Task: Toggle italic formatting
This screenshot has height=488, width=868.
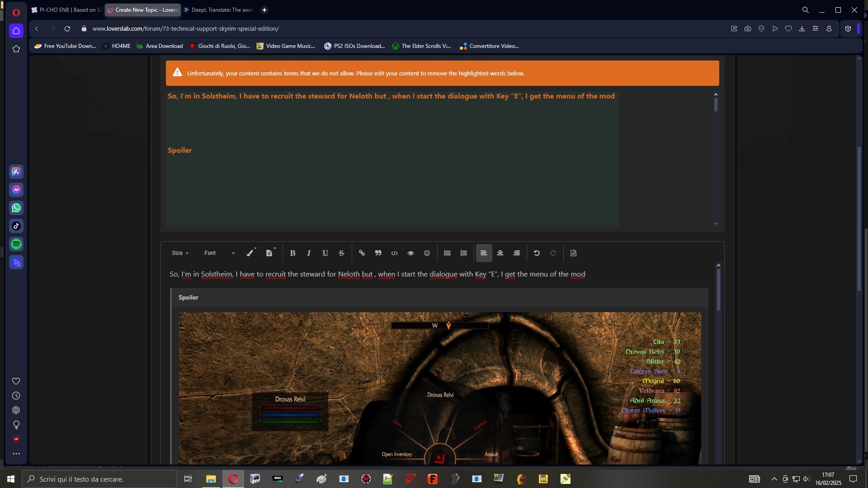Action: click(309, 253)
